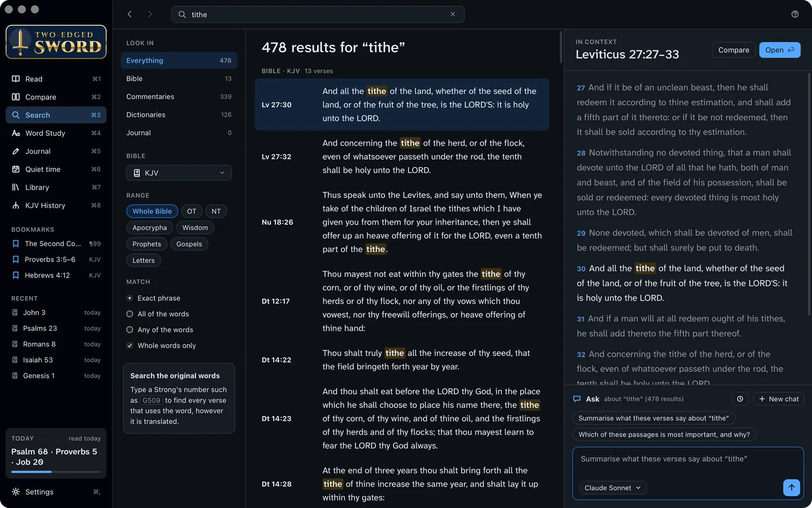
Task: Filter results to Commentaries
Action: click(179, 96)
